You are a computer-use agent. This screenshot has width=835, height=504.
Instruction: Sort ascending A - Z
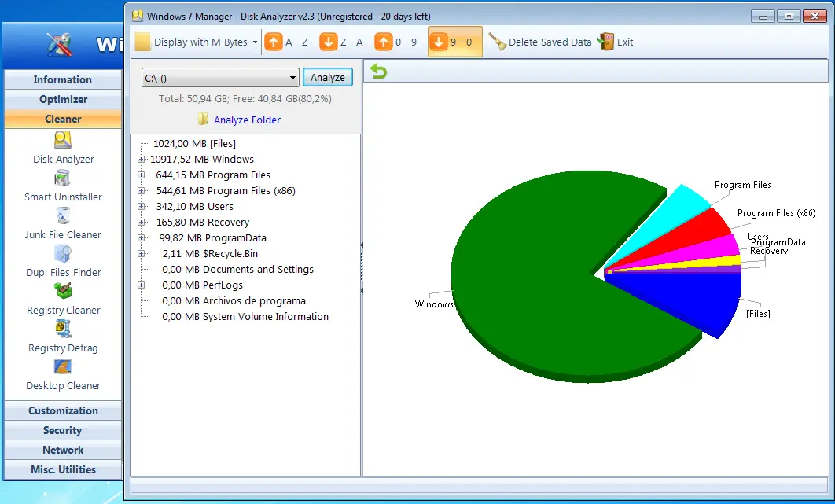click(286, 42)
